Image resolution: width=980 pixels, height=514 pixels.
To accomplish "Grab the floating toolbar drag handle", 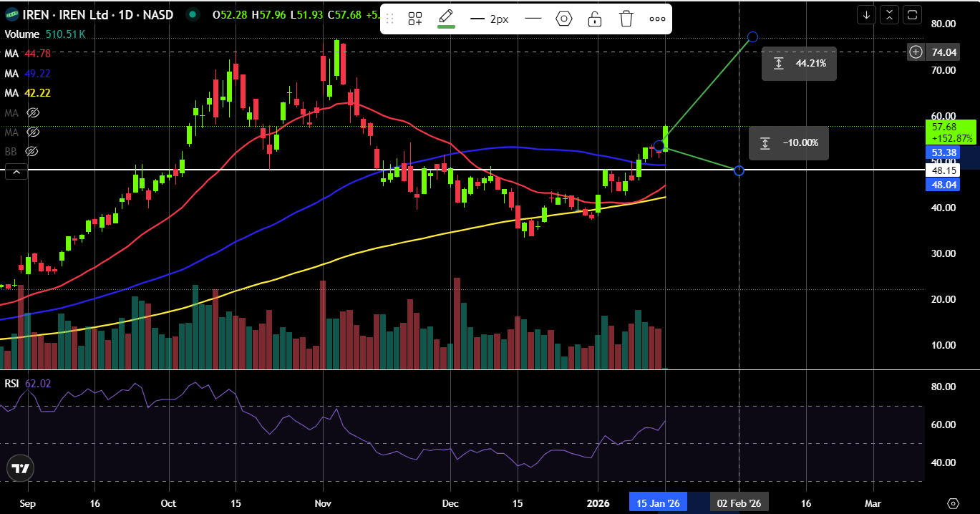I will pos(390,19).
